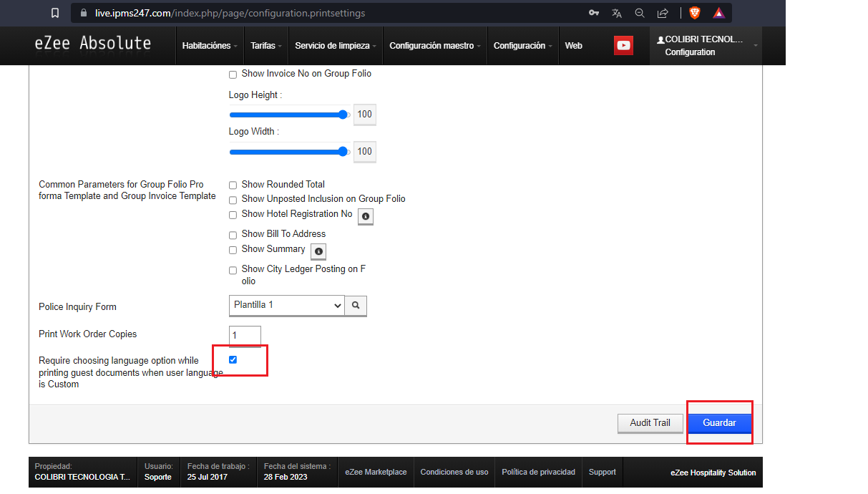The image size is (868, 494).
Task: Click the Guardar button
Action: tap(719, 423)
